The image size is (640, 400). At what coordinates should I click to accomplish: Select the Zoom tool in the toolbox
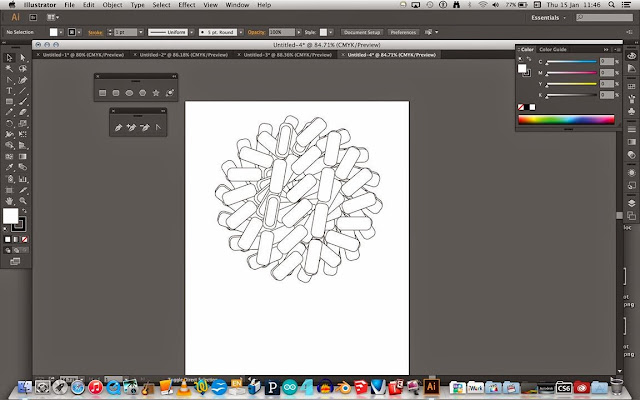click(22, 201)
